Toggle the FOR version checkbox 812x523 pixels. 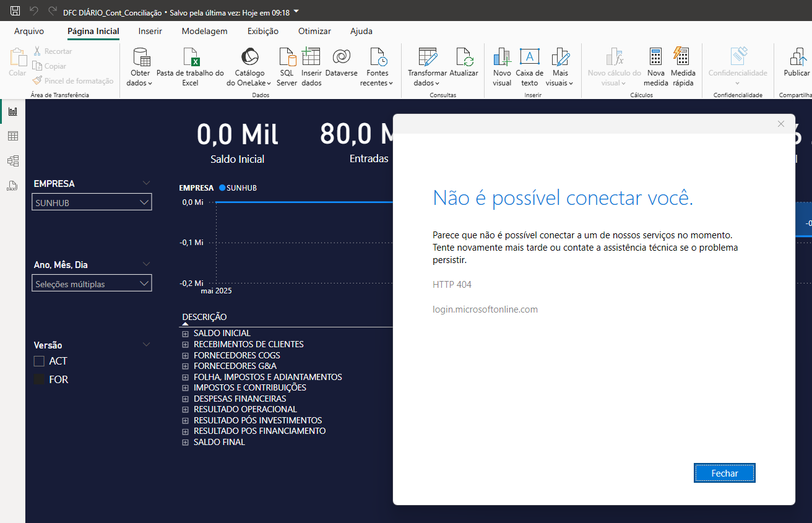[x=39, y=379]
